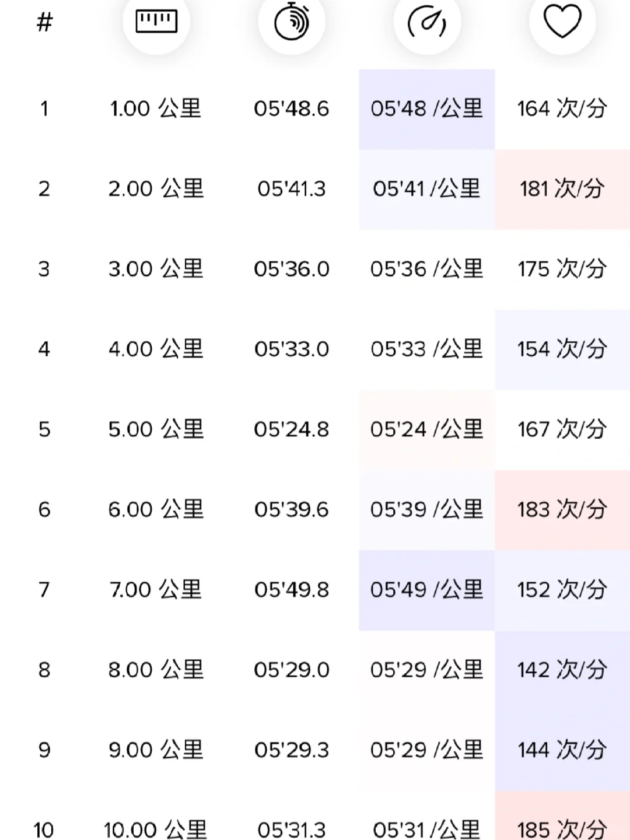Select pace cell 05'48 /公里
The height and width of the screenshot is (840, 630).
(427, 109)
